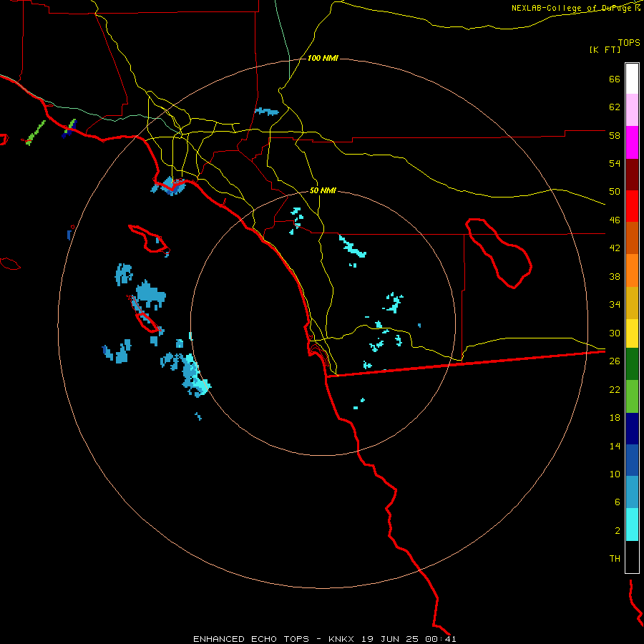Click the TH legend label
Screen dimensions: 644x644
(615, 559)
